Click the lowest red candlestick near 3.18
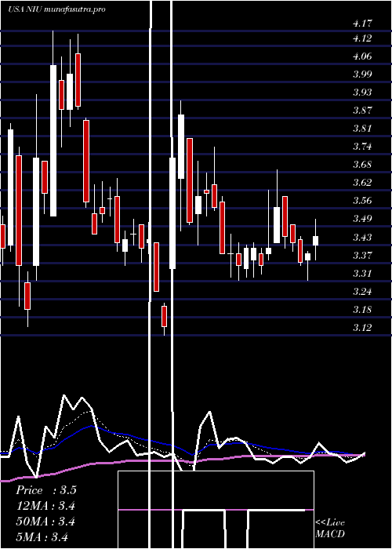This screenshot has height=549, width=392. click(164, 316)
